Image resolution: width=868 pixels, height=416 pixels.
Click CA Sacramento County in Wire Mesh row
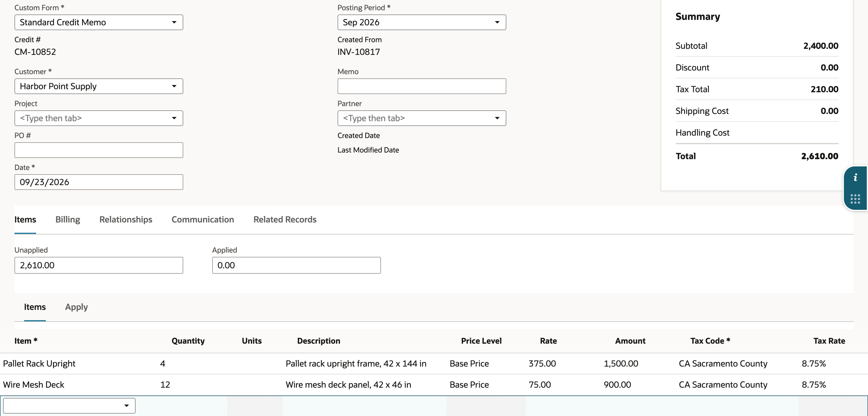point(723,385)
